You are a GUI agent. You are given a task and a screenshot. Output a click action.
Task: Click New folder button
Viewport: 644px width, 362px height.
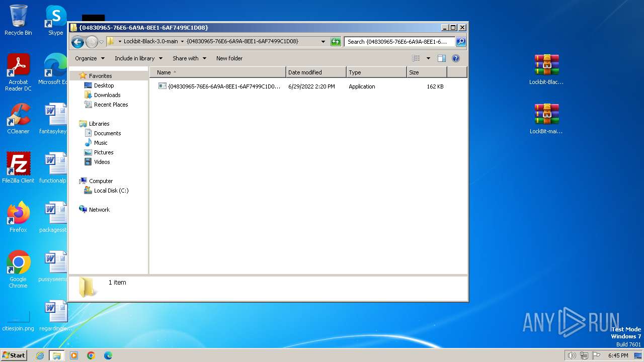(x=229, y=58)
